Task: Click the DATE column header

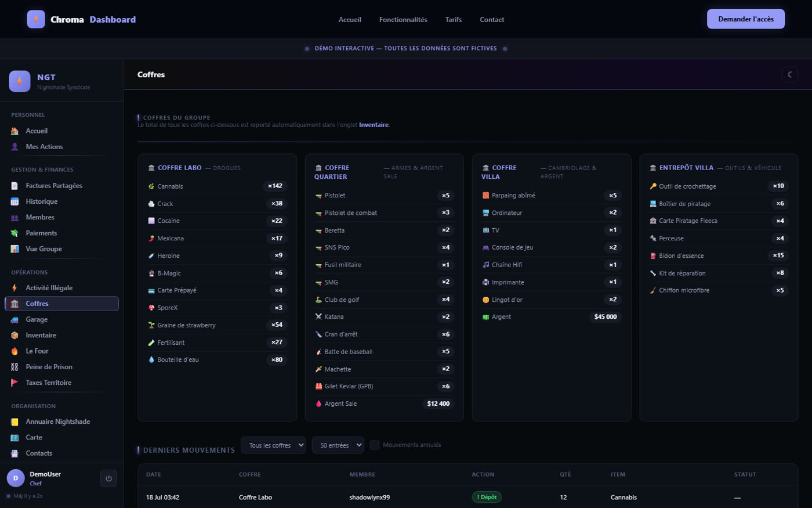Action: click(154, 474)
